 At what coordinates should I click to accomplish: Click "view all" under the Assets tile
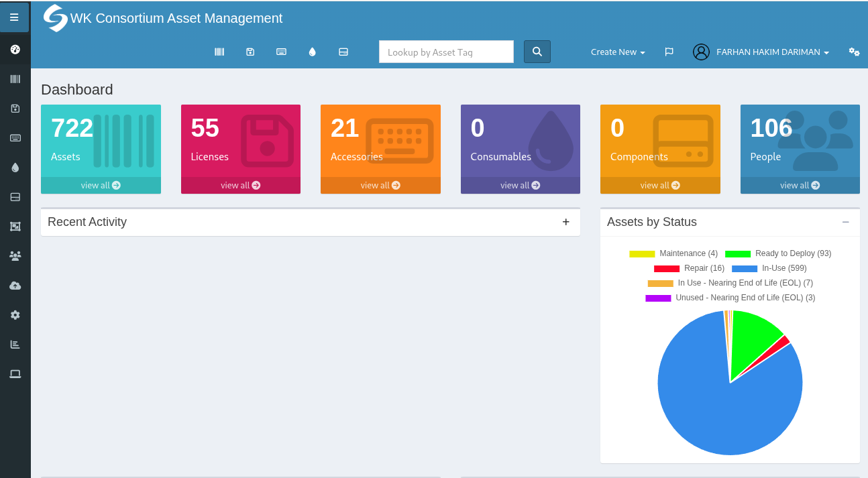pyautogui.click(x=101, y=185)
